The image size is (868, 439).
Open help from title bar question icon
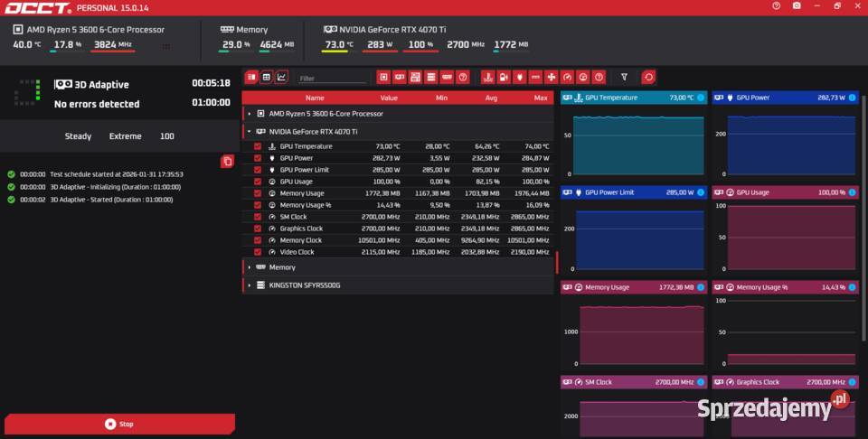tap(776, 5)
